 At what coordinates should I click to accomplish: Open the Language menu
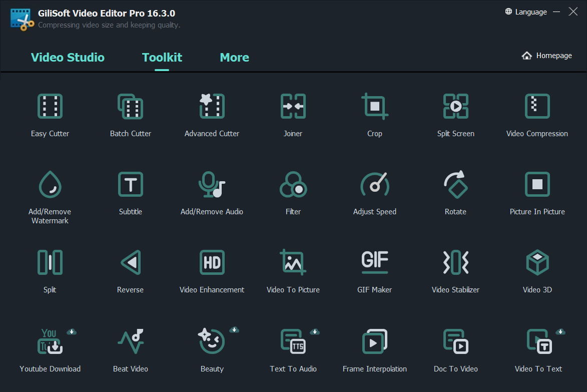pos(526,12)
